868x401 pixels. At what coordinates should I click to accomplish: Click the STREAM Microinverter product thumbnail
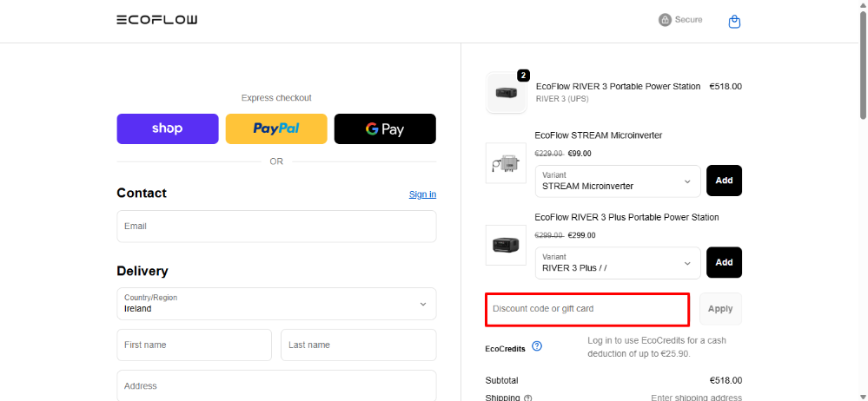(x=506, y=163)
